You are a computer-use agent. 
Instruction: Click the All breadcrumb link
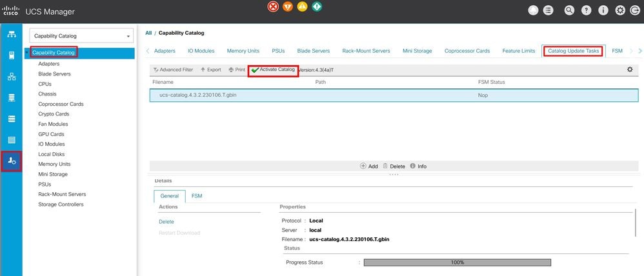148,33
